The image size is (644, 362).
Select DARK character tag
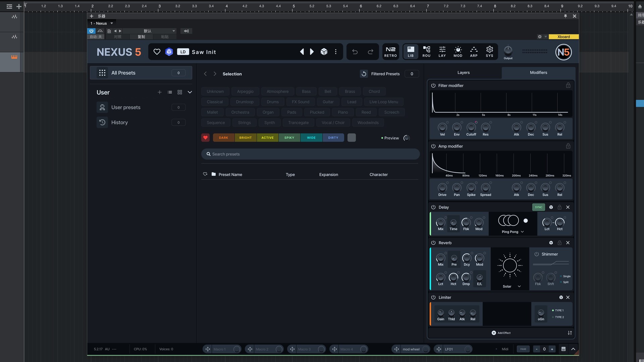[224, 138]
